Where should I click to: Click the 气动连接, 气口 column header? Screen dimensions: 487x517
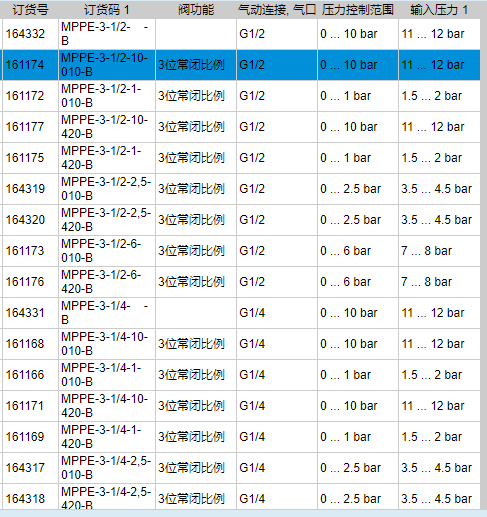click(277, 10)
